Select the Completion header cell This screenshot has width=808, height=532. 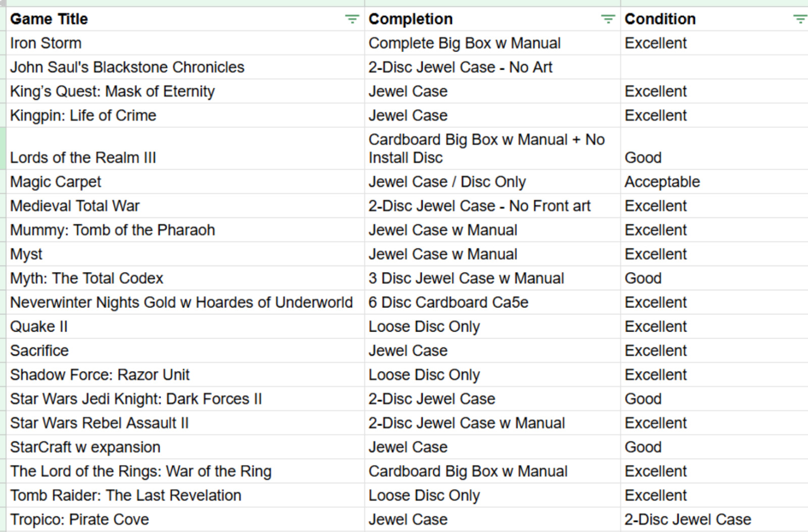click(492, 19)
